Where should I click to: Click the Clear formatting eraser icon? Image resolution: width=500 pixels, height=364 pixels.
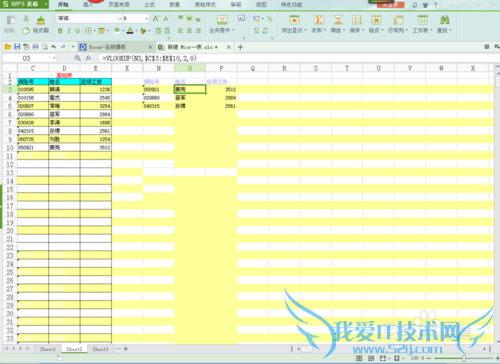coord(143,31)
